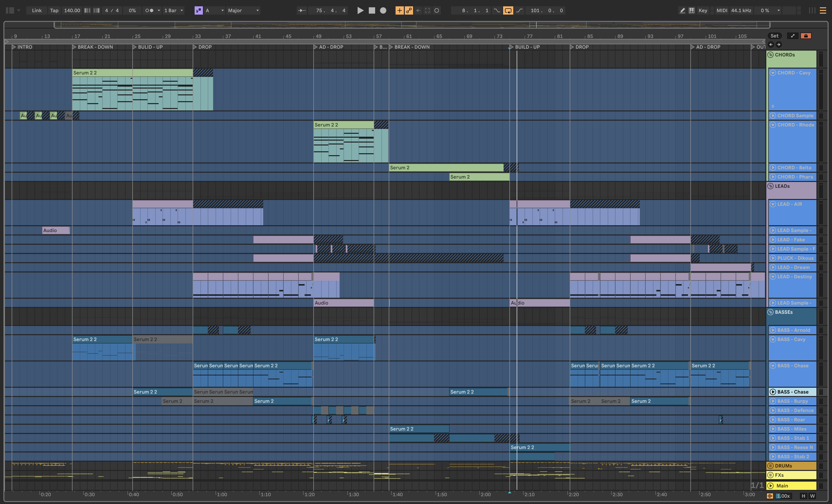Click the FXs group yellow track header
Image resolution: width=832 pixels, height=504 pixels.
click(791, 475)
